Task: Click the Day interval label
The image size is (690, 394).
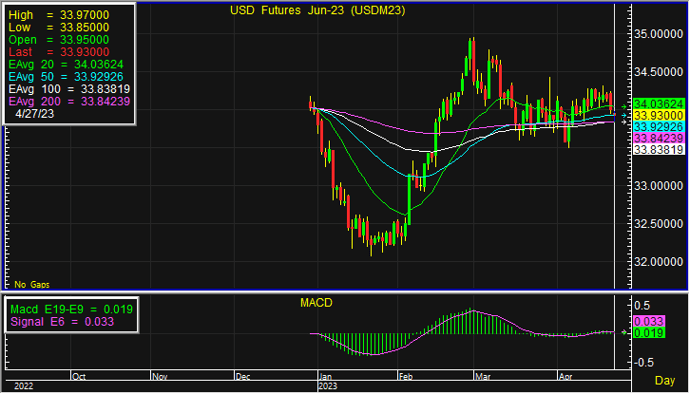Action: 665,380
